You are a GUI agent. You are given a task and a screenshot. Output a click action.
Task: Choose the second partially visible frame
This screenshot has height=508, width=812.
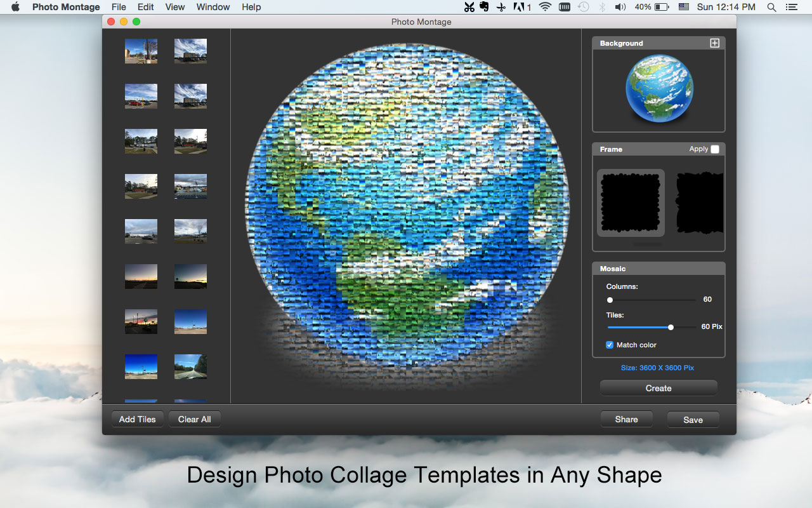(x=700, y=203)
